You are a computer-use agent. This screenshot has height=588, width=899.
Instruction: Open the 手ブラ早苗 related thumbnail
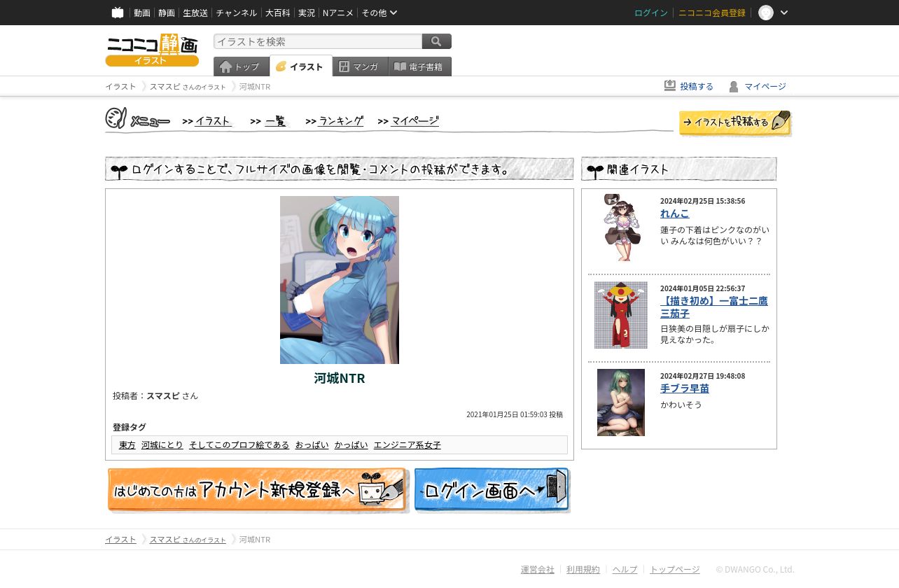[621, 402]
